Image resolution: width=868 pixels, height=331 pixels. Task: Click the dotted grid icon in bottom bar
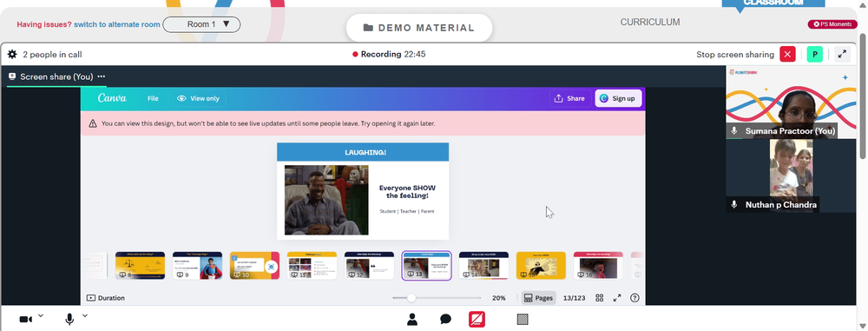[523, 320]
